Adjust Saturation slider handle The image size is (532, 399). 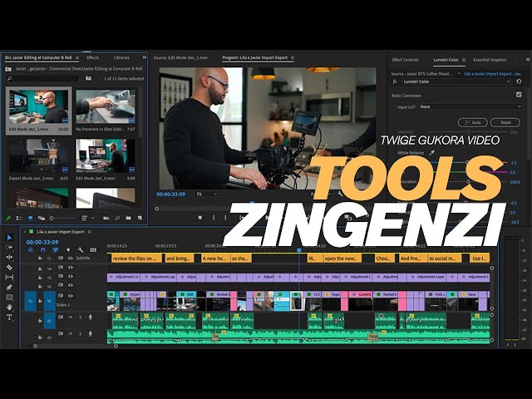(468, 182)
